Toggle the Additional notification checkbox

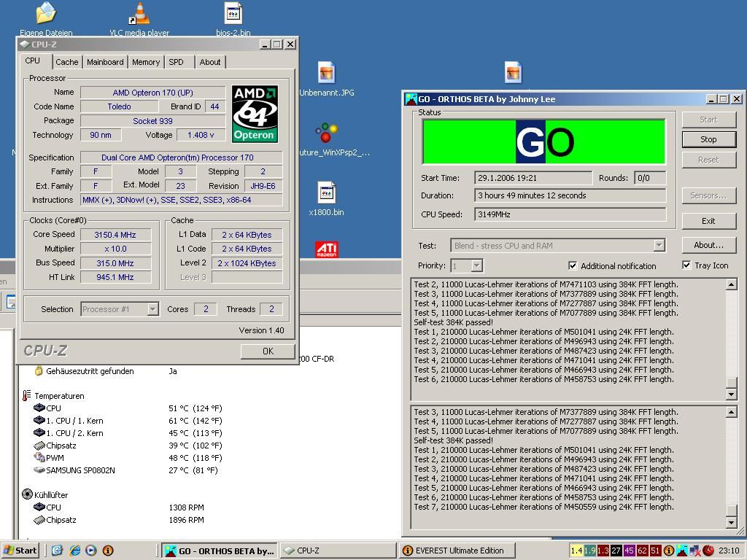tap(573, 265)
